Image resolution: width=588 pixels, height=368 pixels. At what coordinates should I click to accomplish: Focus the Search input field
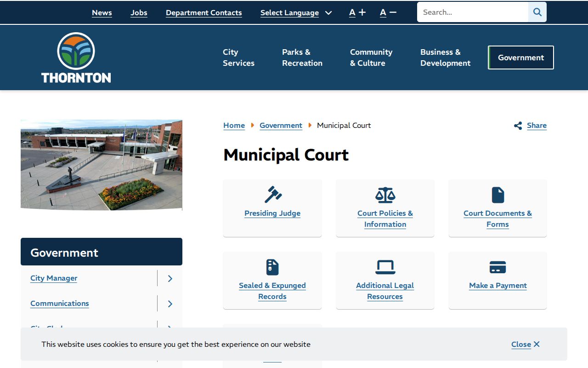click(x=473, y=12)
